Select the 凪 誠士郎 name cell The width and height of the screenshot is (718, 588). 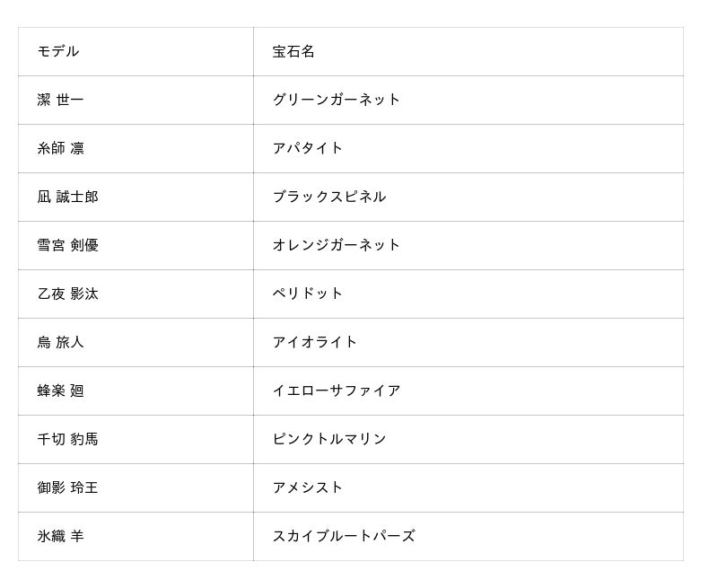67,197
